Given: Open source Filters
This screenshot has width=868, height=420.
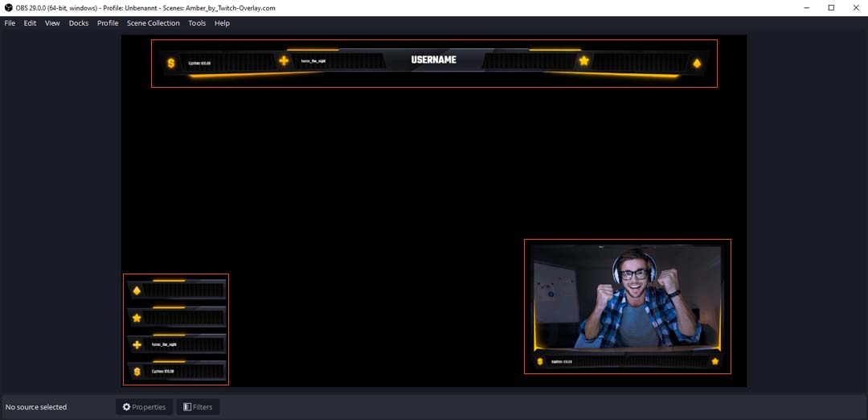Looking at the screenshot, I should 199,406.
